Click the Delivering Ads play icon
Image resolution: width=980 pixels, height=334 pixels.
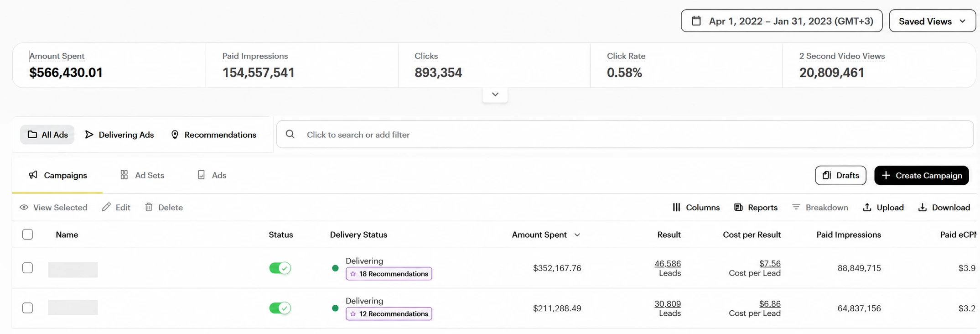[x=89, y=134]
